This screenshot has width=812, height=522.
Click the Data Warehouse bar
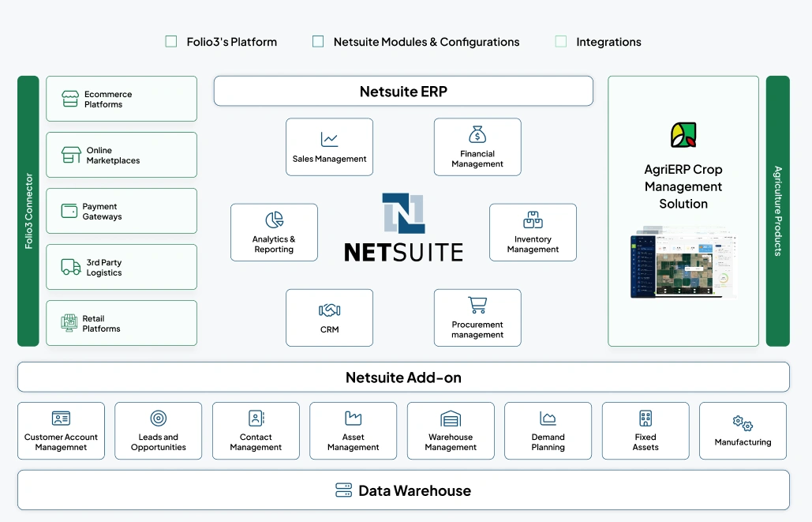pos(403,490)
